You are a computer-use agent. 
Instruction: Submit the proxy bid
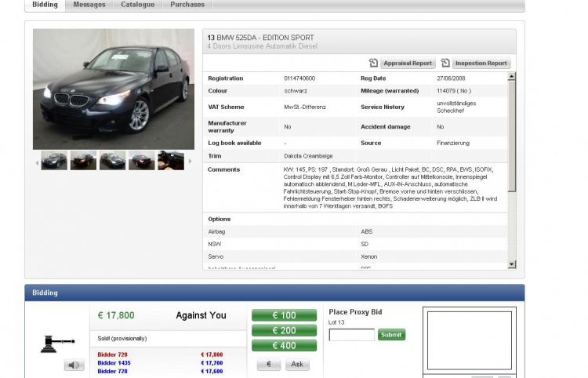391,335
